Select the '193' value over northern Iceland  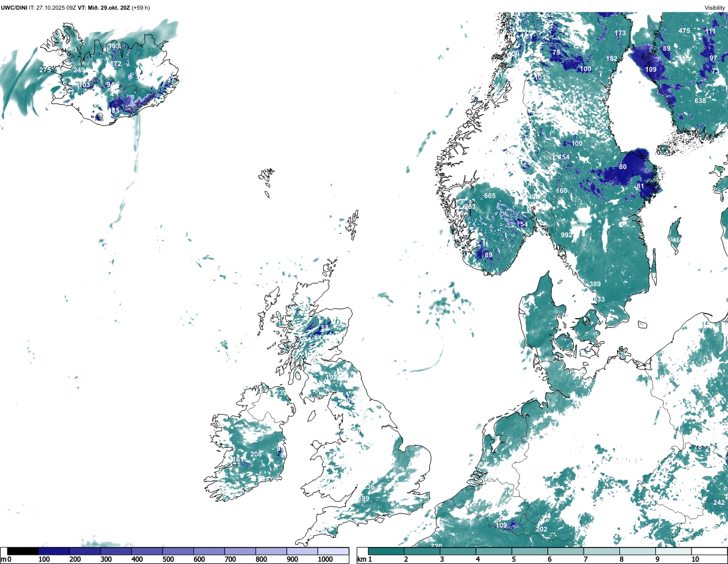point(114,46)
